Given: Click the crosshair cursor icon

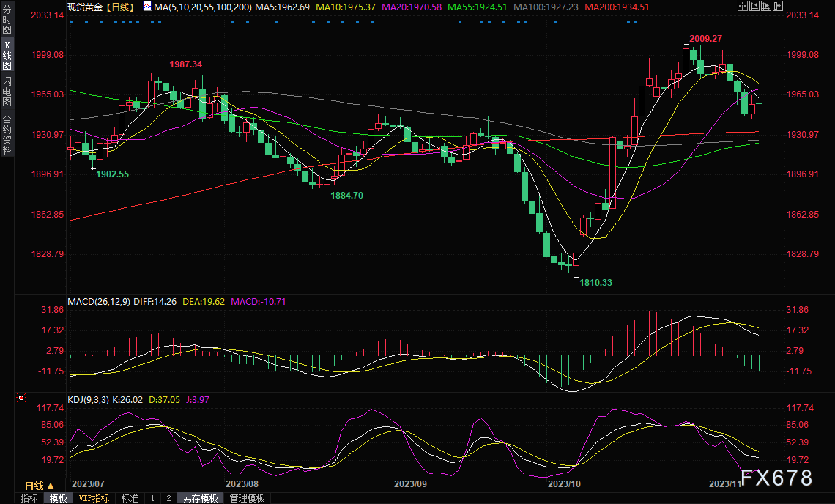Looking at the screenshot, I should 743,6.
